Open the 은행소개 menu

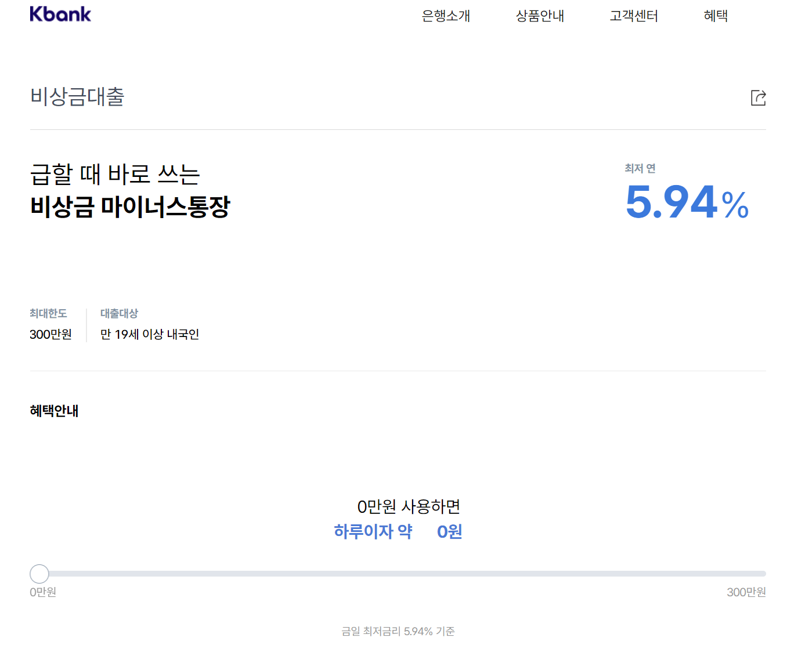point(446,16)
